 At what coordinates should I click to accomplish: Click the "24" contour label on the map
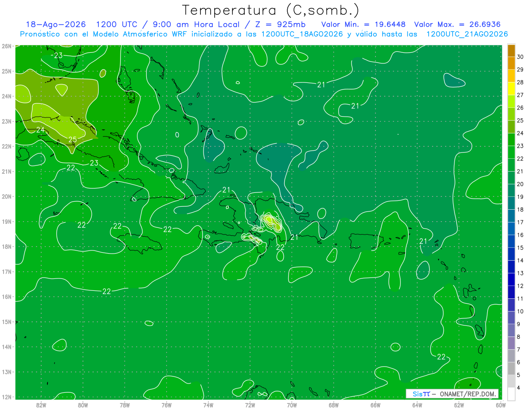pyautogui.click(x=40, y=130)
